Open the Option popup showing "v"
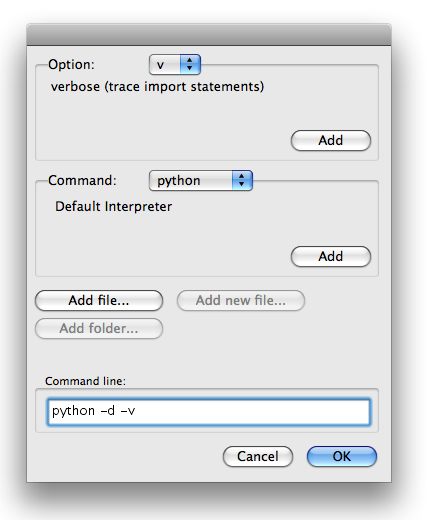The width and height of the screenshot is (433, 520). tap(175, 64)
